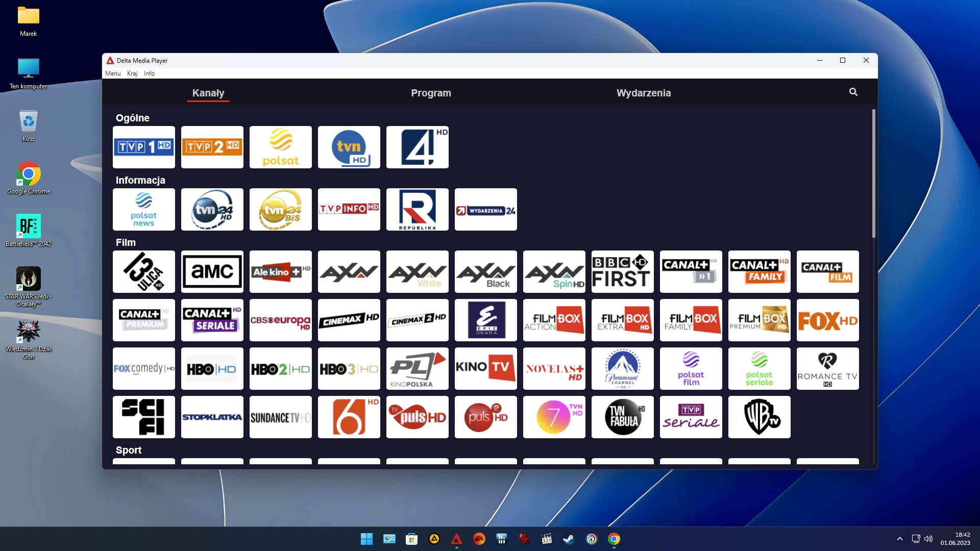Switch to the Kanały tab
This screenshot has width=980, height=551.
[208, 93]
